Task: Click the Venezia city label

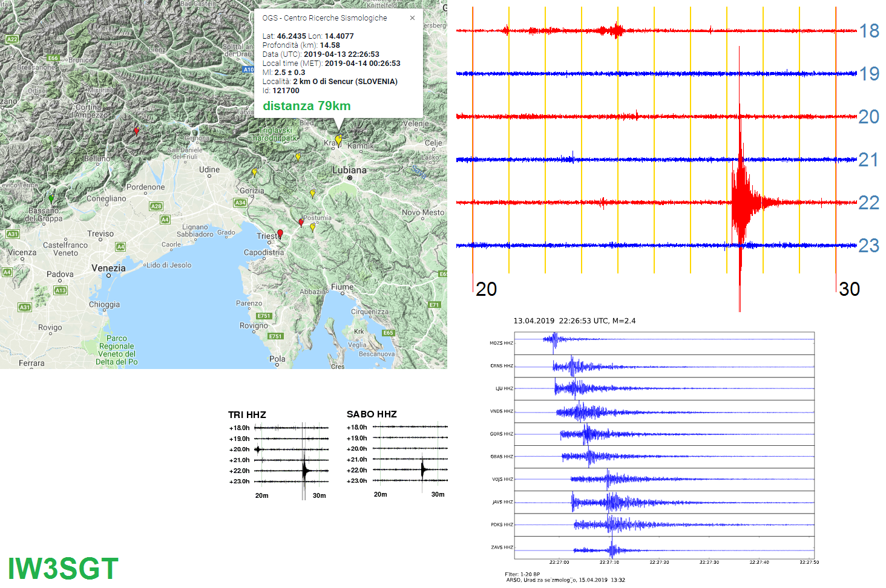Action: point(108,268)
